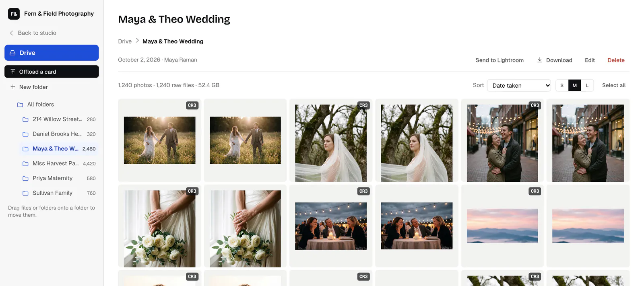Click CR3 badge on bride under tree photo
Viewport: 644px width, 286px height.
[x=363, y=105]
